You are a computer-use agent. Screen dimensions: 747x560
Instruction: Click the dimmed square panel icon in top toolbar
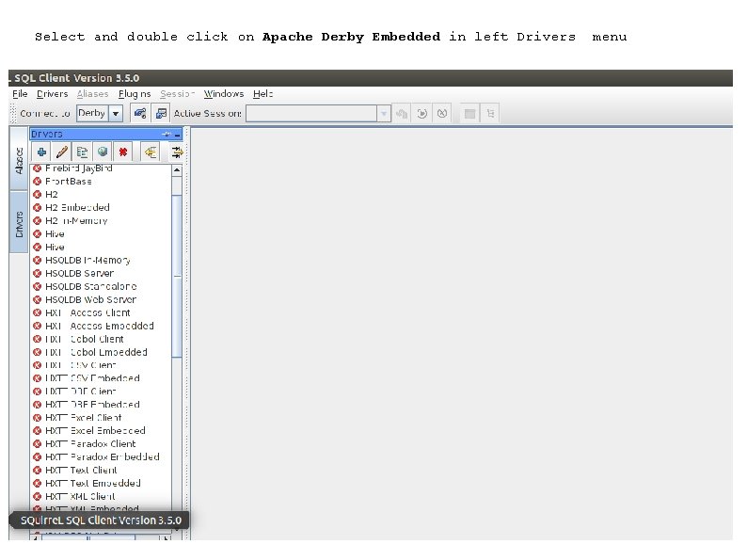[x=469, y=114]
